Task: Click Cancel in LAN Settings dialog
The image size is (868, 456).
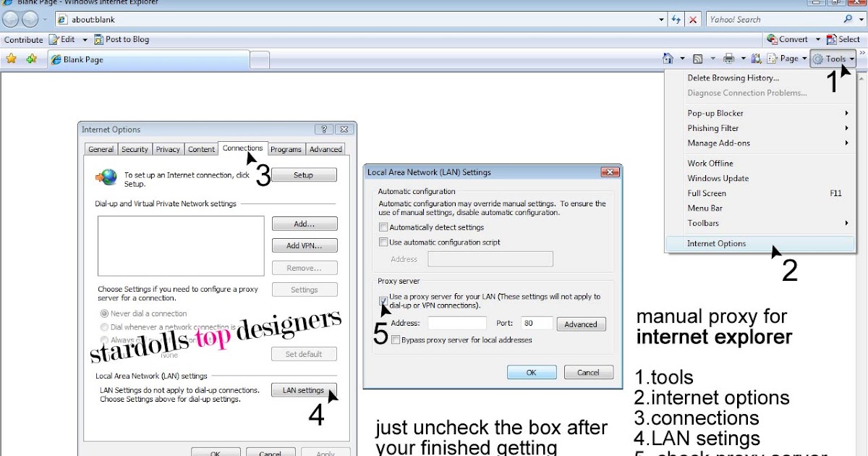Action: [x=588, y=372]
